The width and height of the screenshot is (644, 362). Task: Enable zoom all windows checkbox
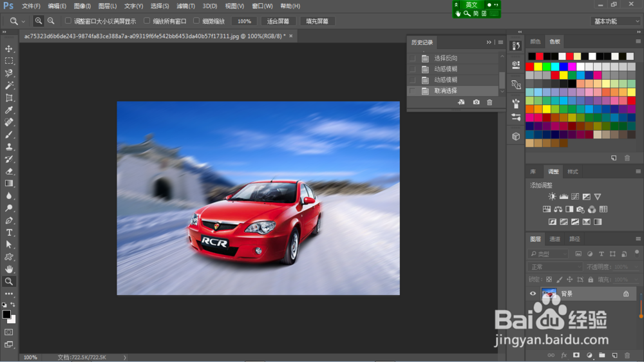[147, 21]
